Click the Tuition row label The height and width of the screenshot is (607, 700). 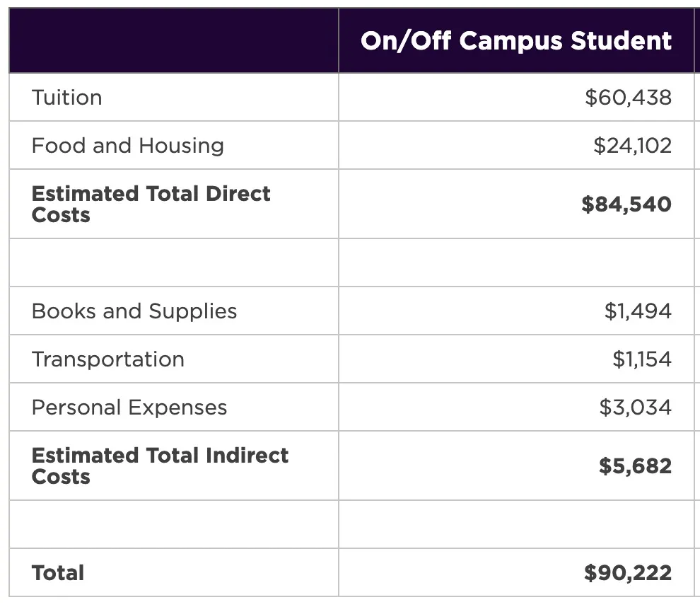click(x=67, y=98)
